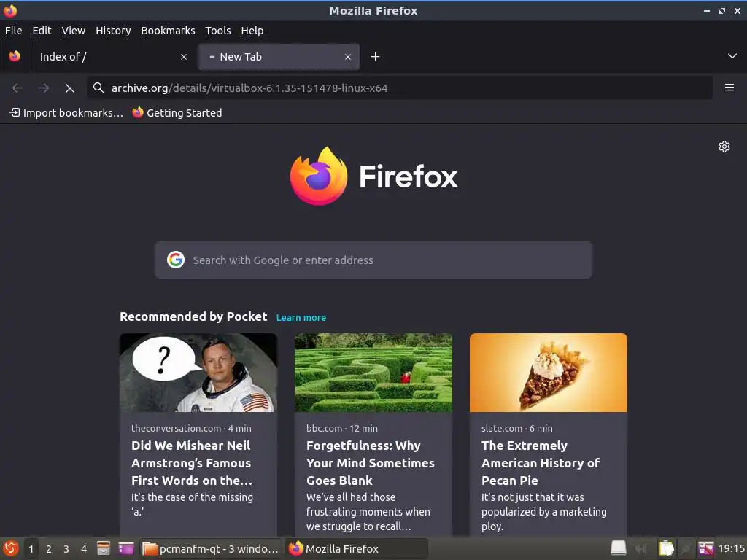Click the address bar with the archive.org URL
The image size is (747, 560).
399,87
